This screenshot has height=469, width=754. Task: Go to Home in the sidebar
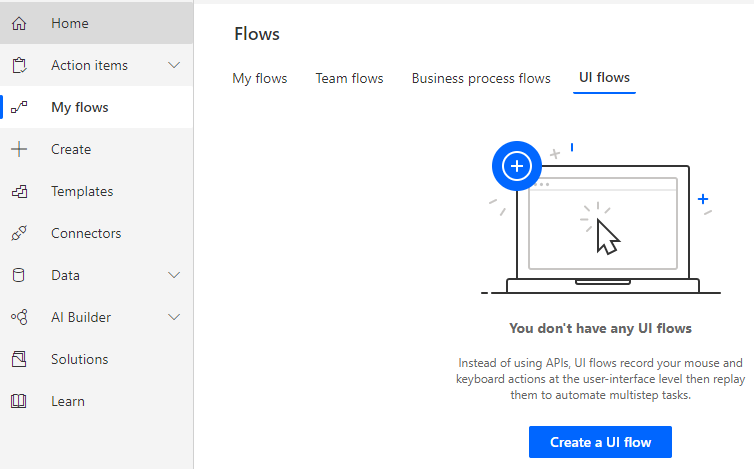click(x=96, y=23)
